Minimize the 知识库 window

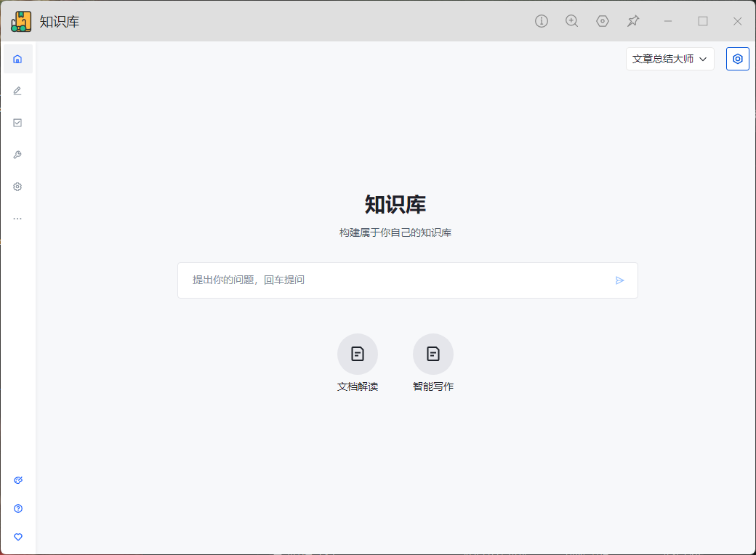[668, 21]
